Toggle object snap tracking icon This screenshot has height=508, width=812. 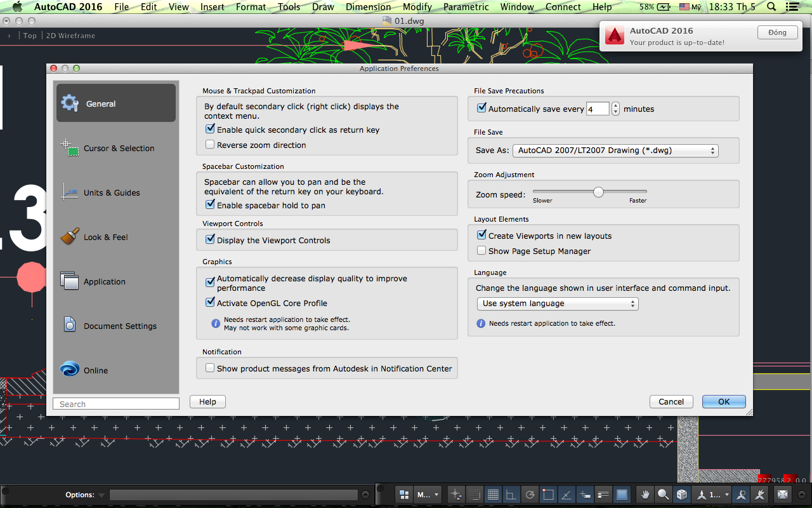(x=567, y=494)
